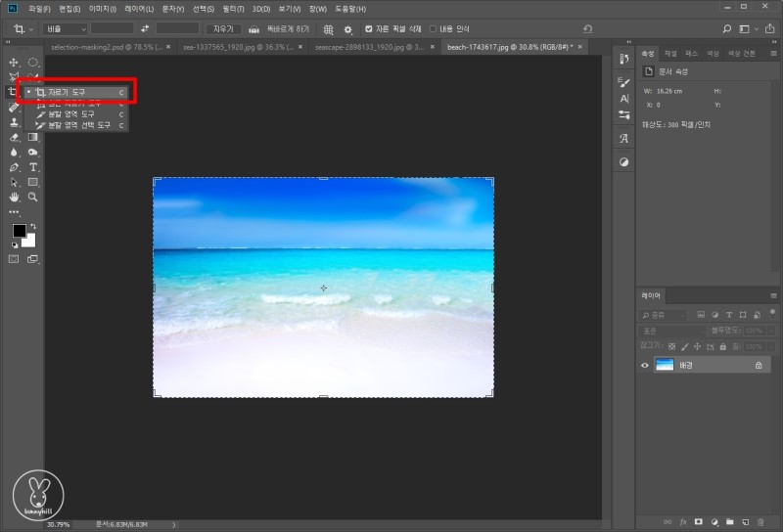
Task: Open the crop additional settings gear dropdown
Action: (347, 29)
